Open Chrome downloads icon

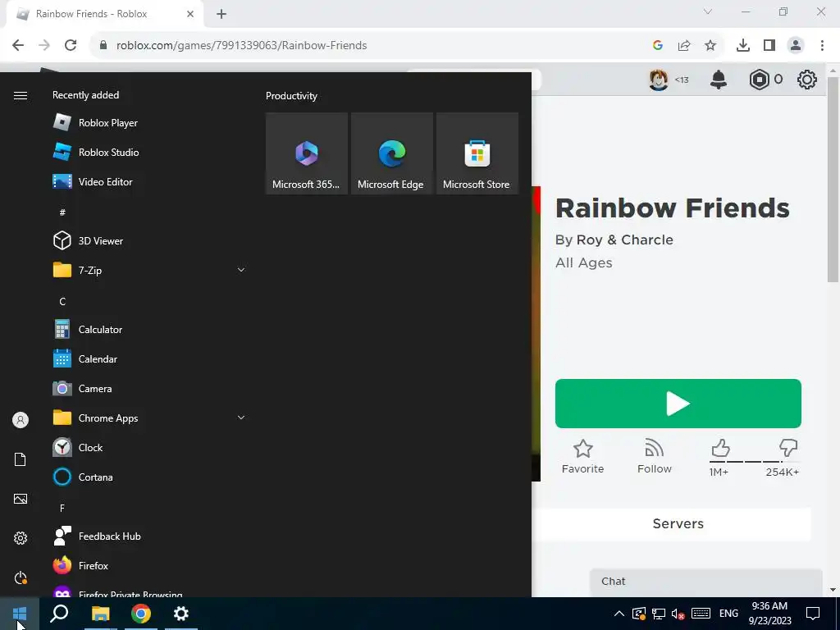coord(743,46)
